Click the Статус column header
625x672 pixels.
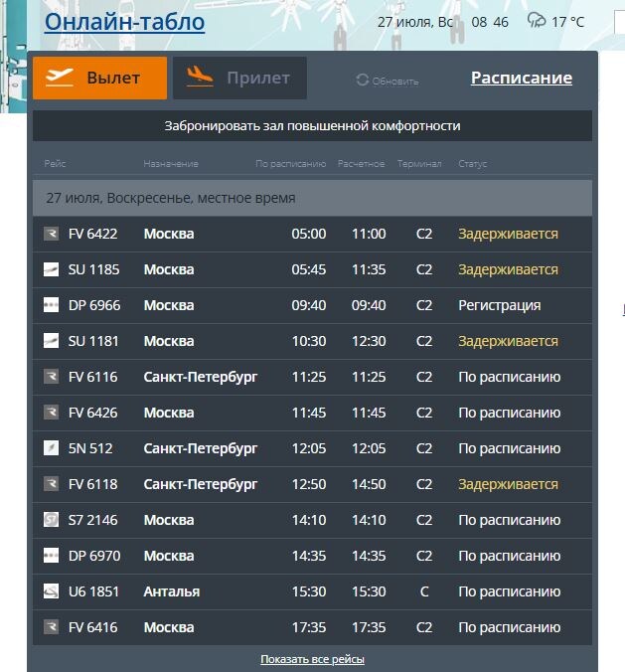[473, 164]
